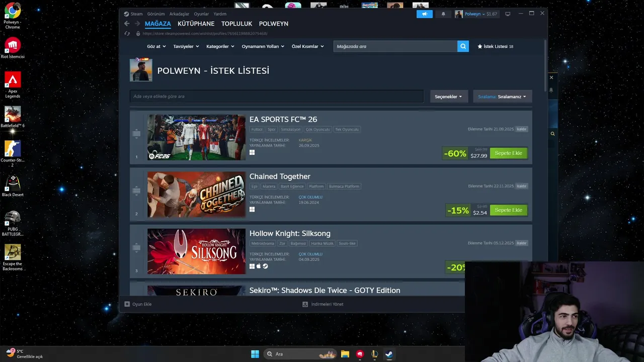Select Counter-Strike 2 desktop icon
This screenshot has height=362, width=644.
13,154
